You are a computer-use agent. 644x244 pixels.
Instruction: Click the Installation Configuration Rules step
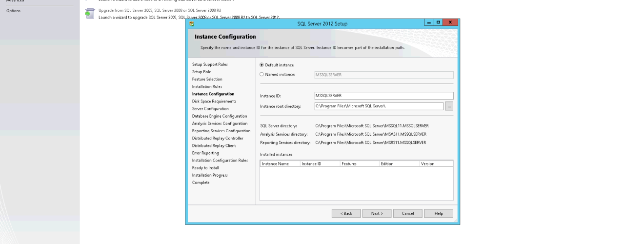click(220, 160)
